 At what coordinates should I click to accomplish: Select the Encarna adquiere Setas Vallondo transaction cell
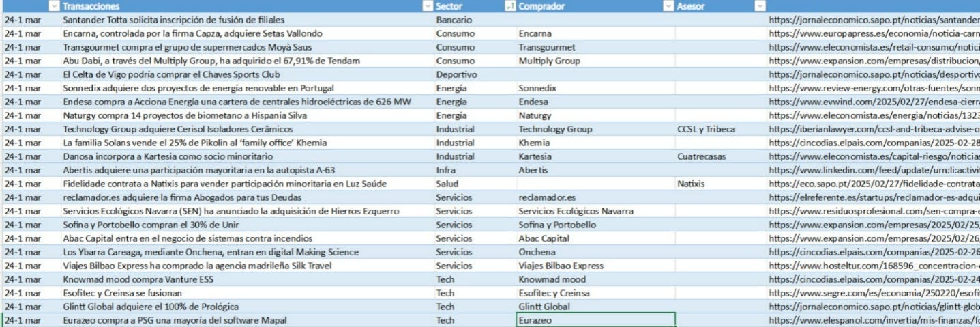click(x=247, y=33)
